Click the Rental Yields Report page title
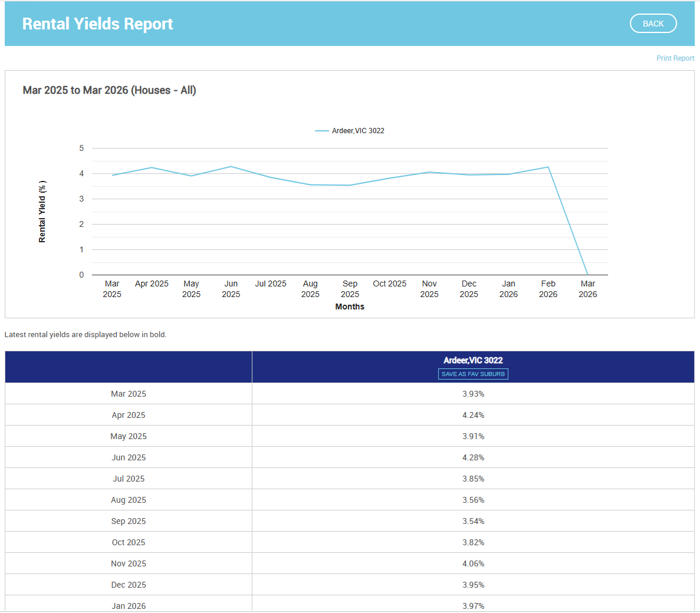 (97, 24)
